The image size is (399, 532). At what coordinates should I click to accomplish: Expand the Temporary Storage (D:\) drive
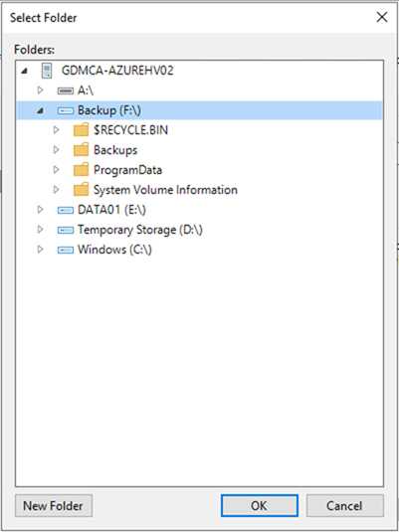tap(40, 230)
